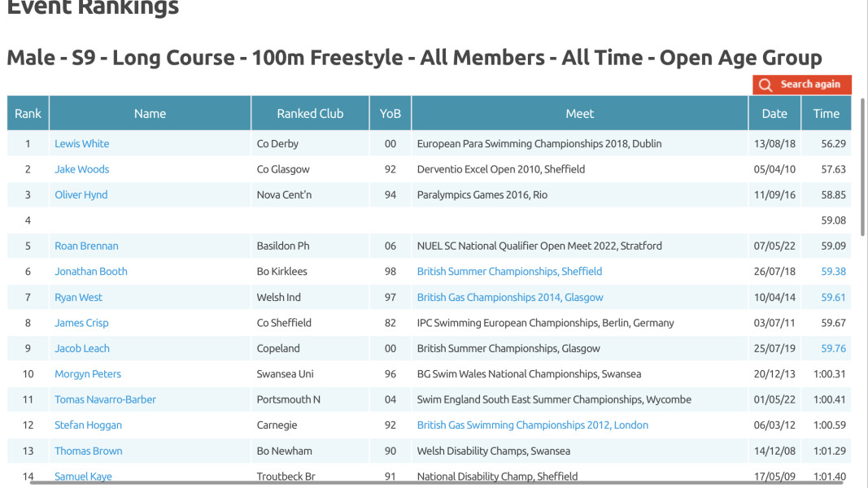Open Jacob Leach's 59.76 time details
The width and height of the screenshot is (868, 488).
click(833, 349)
